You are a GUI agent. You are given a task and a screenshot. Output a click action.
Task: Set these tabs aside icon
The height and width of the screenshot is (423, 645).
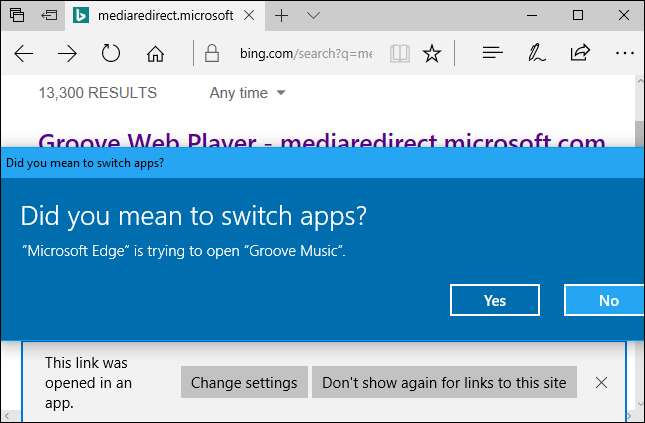[x=49, y=16]
